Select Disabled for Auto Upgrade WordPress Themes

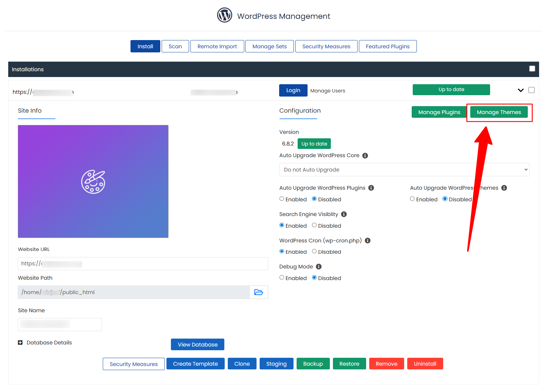click(445, 199)
